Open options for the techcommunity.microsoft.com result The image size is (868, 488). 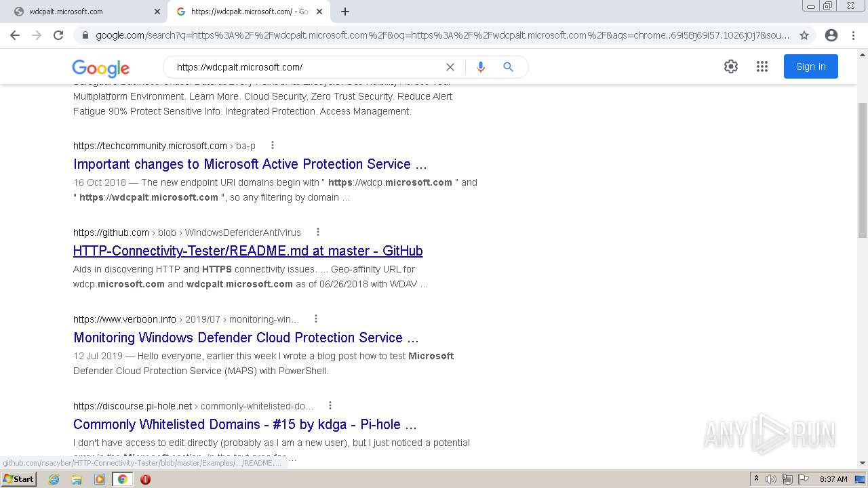(x=273, y=145)
